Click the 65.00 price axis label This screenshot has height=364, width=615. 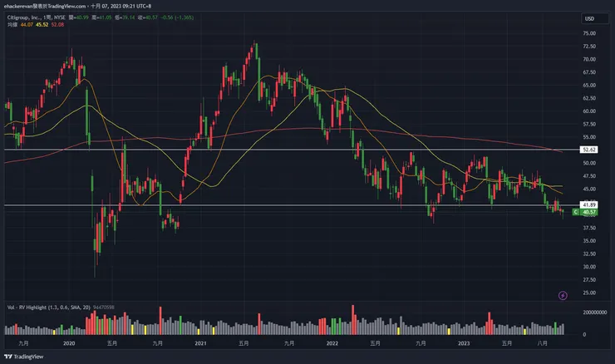click(x=589, y=85)
